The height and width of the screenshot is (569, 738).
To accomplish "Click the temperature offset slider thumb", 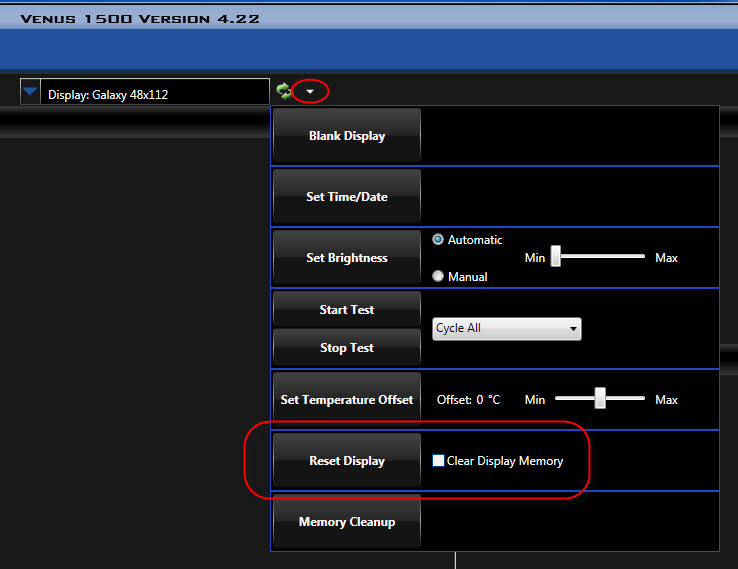I will point(600,399).
